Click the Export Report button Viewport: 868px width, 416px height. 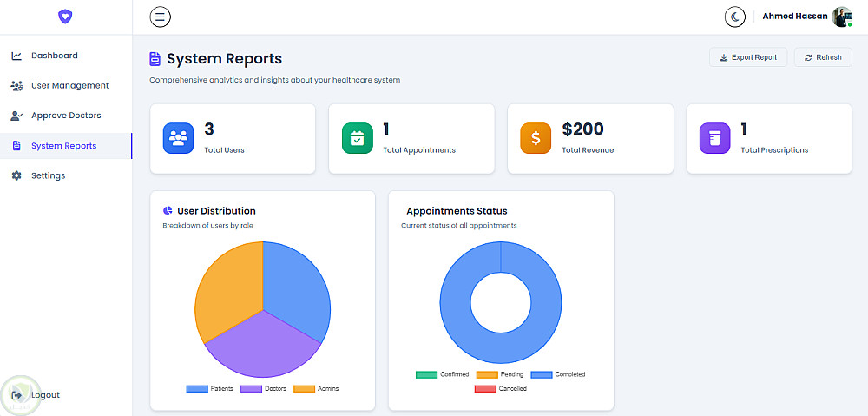(x=748, y=57)
